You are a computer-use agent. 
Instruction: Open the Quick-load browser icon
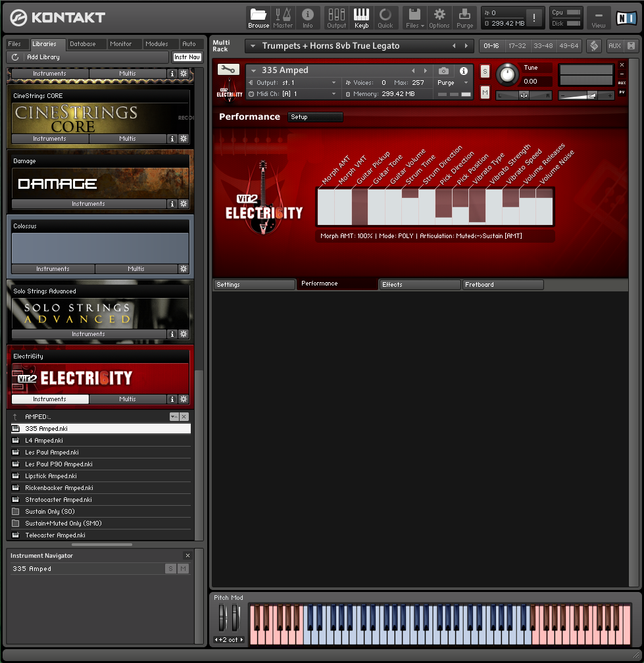[x=385, y=18]
